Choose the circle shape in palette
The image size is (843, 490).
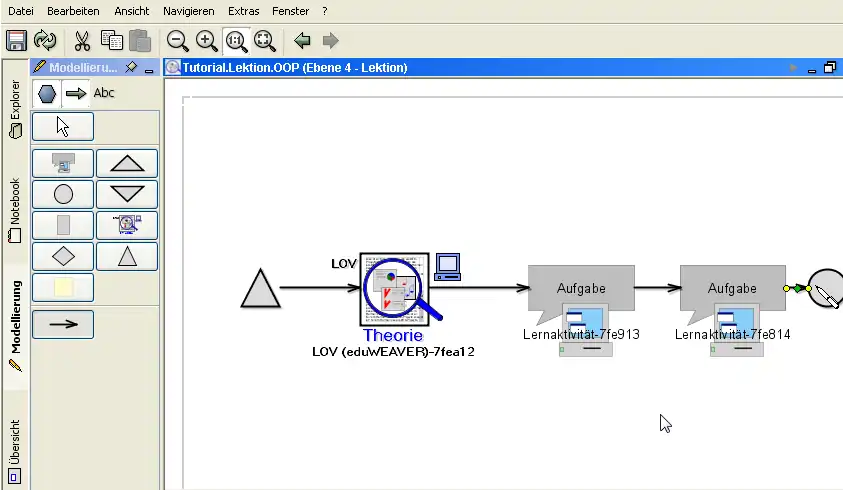pyautogui.click(x=63, y=194)
